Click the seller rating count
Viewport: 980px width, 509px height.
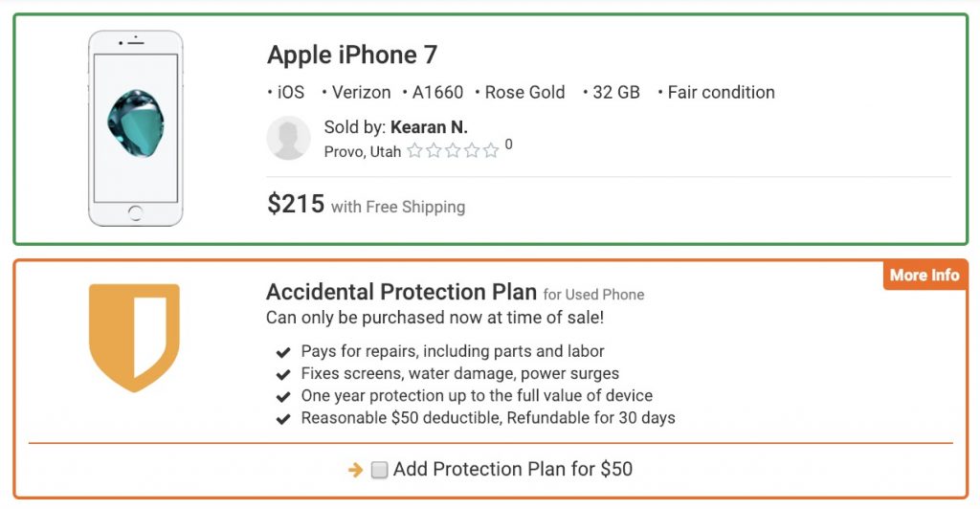tap(509, 144)
